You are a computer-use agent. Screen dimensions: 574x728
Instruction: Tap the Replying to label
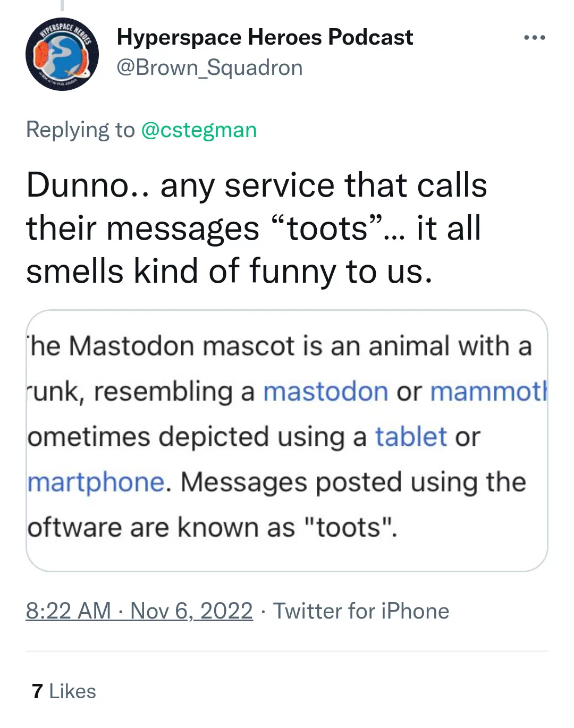(80, 130)
